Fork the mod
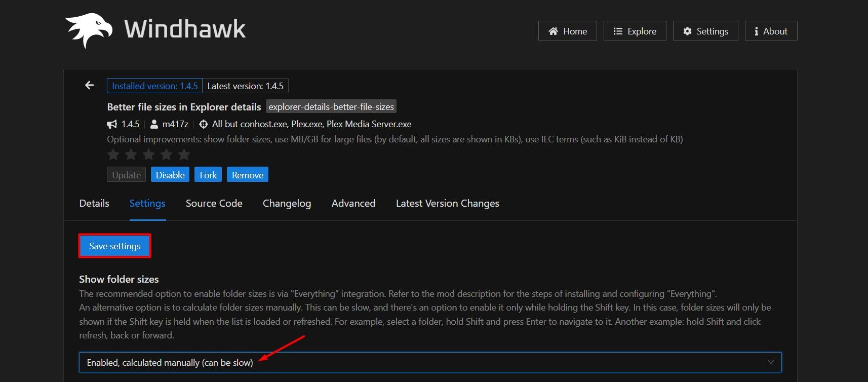Screen dimensions: 868x382 (208, 175)
